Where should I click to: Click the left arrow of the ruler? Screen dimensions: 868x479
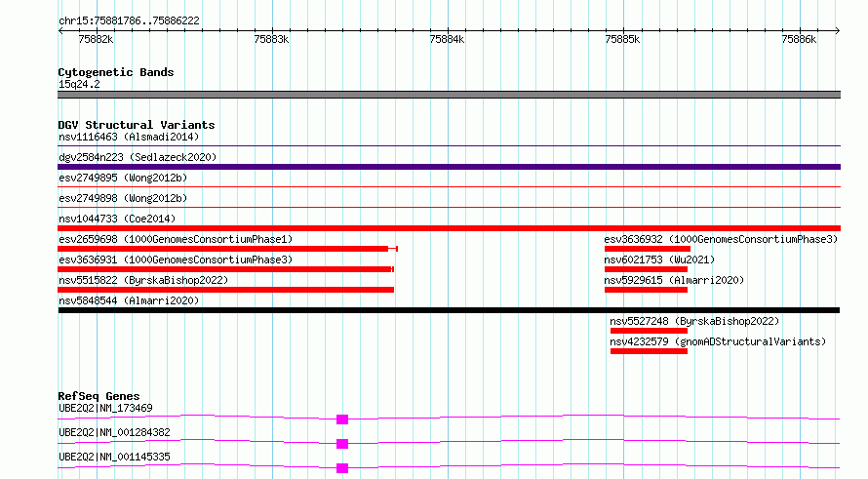(60, 30)
